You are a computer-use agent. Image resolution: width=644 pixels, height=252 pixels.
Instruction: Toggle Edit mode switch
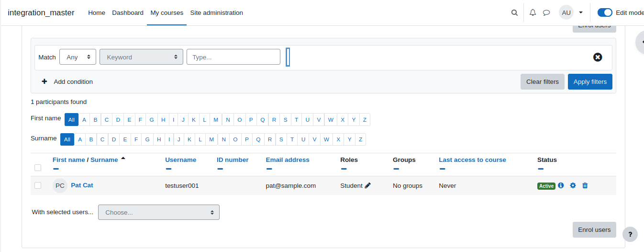[605, 13]
